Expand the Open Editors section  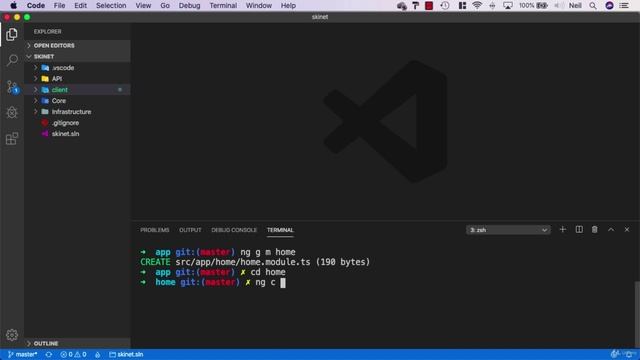pyautogui.click(x=78, y=45)
